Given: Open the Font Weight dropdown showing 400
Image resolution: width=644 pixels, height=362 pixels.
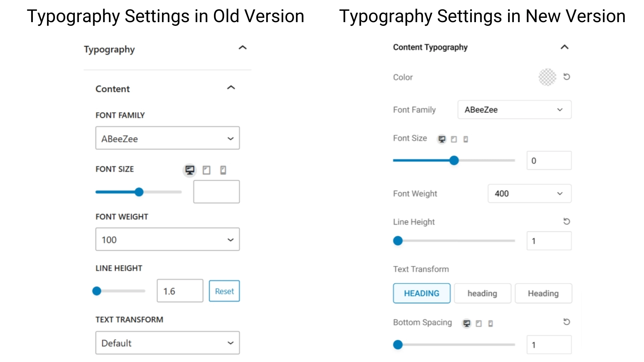Looking at the screenshot, I should pos(530,193).
